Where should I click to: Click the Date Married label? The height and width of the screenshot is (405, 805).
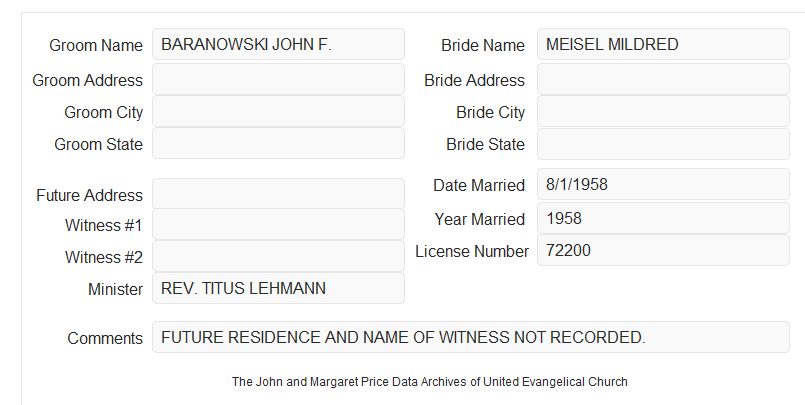pyautogui.click(x=479, y=185)
